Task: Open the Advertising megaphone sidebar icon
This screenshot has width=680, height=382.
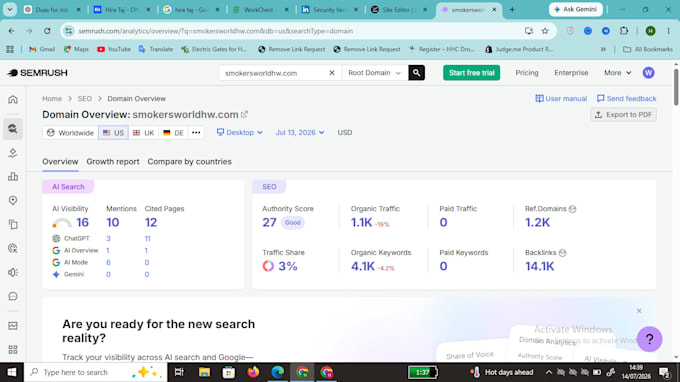Action: 13,272
